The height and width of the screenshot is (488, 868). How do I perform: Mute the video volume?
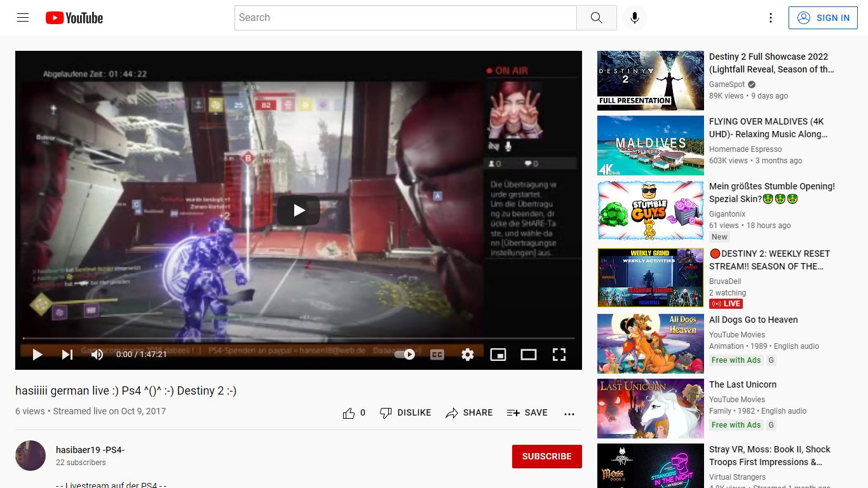[x=97, y=355]
